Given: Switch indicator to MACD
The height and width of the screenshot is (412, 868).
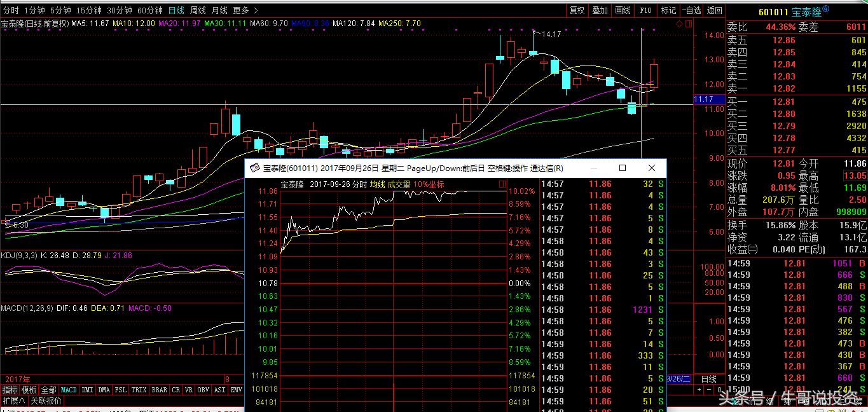Looking at the screenshot, I should click(69, 390).
